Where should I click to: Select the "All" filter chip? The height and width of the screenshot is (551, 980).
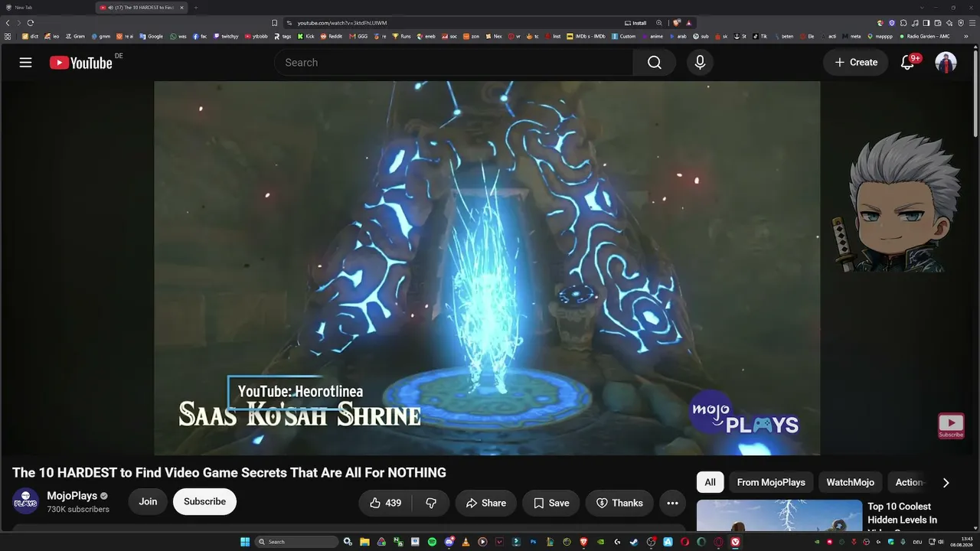tap(710, 482)
